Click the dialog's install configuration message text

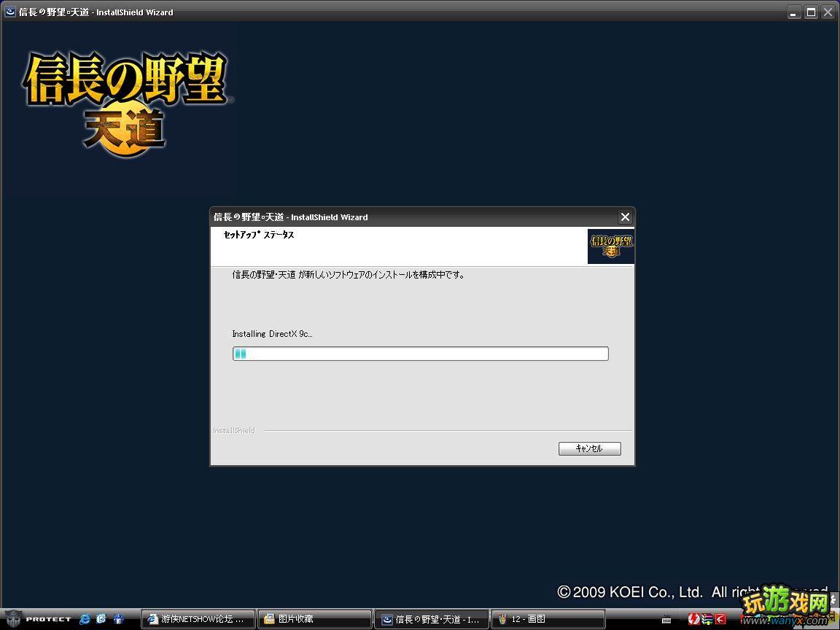[349, 275]
